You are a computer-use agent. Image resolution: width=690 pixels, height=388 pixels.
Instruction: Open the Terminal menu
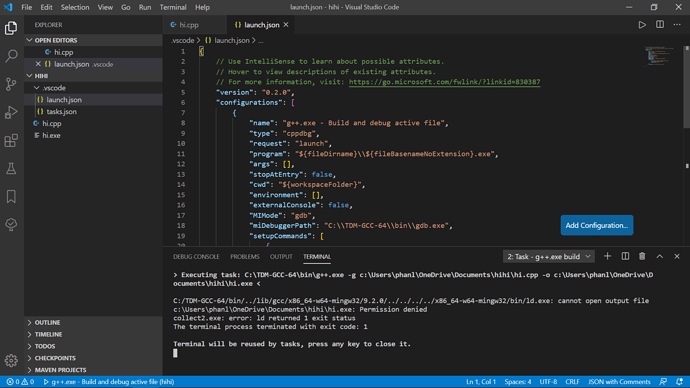pos(173,7)
